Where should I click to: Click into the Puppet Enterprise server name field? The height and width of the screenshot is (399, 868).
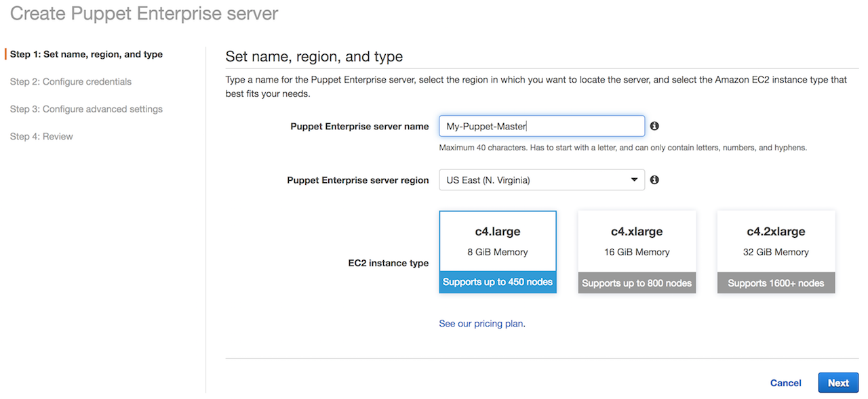coord(542,126)
